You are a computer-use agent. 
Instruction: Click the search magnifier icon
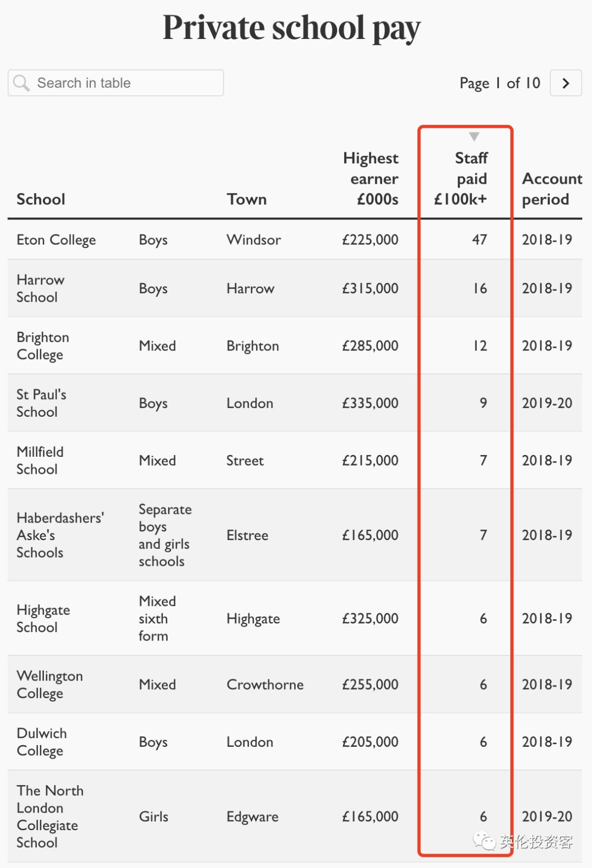[x=21, y=83]
